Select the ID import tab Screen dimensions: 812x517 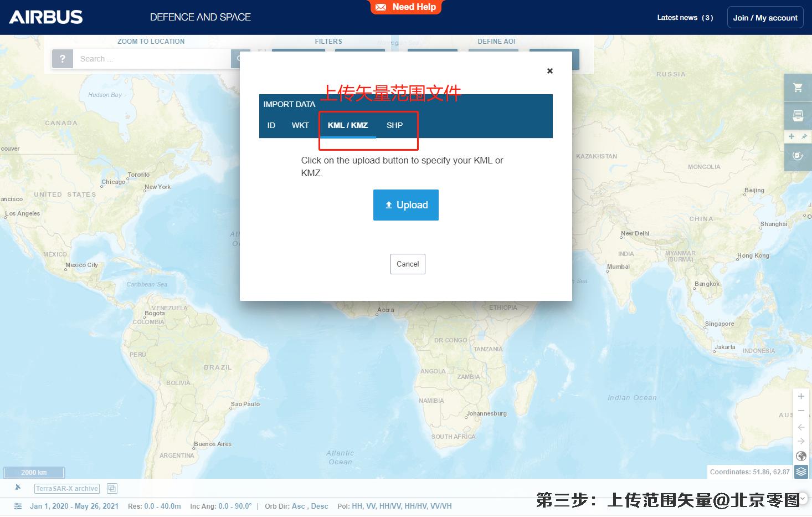(x=271, y=125)
